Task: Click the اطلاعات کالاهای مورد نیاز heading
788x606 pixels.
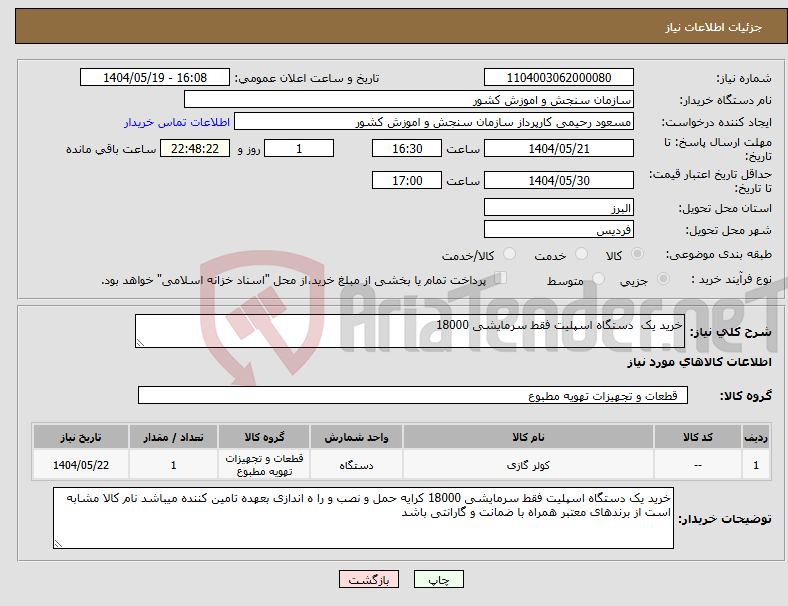Action: pyautogui.click(x=699, y=362)
